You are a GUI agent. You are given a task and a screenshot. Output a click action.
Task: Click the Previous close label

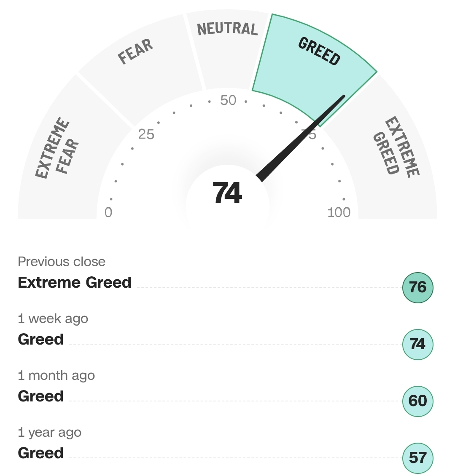62,262
